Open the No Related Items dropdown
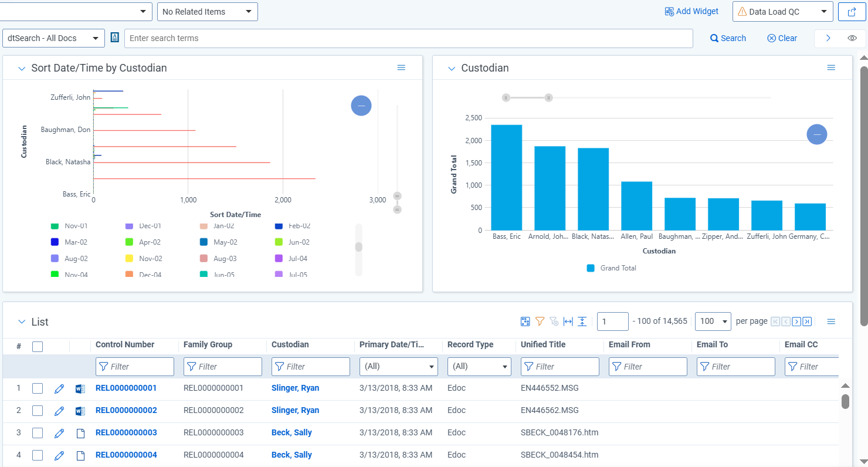 208,11
